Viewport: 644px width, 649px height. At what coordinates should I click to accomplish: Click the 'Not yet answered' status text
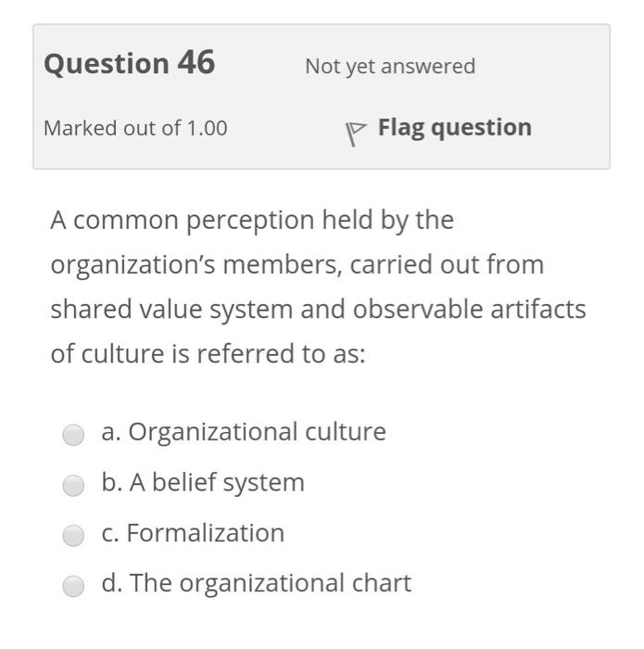389,67
